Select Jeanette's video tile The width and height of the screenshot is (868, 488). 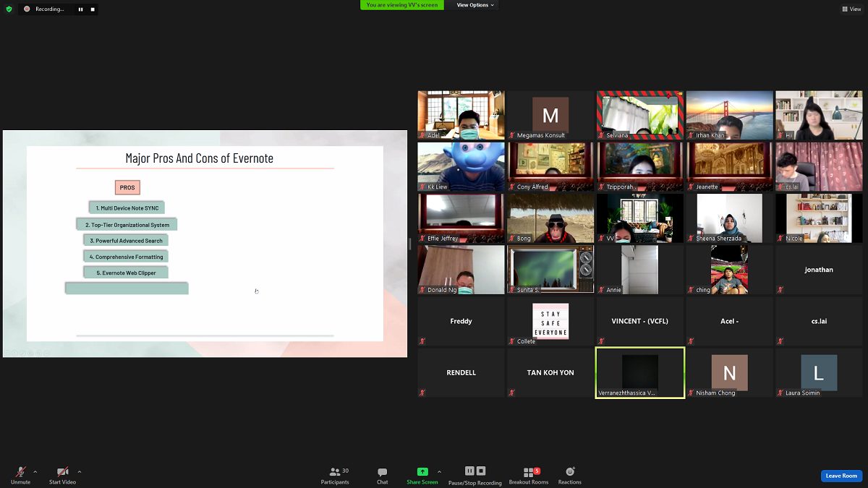click(729, 166)
